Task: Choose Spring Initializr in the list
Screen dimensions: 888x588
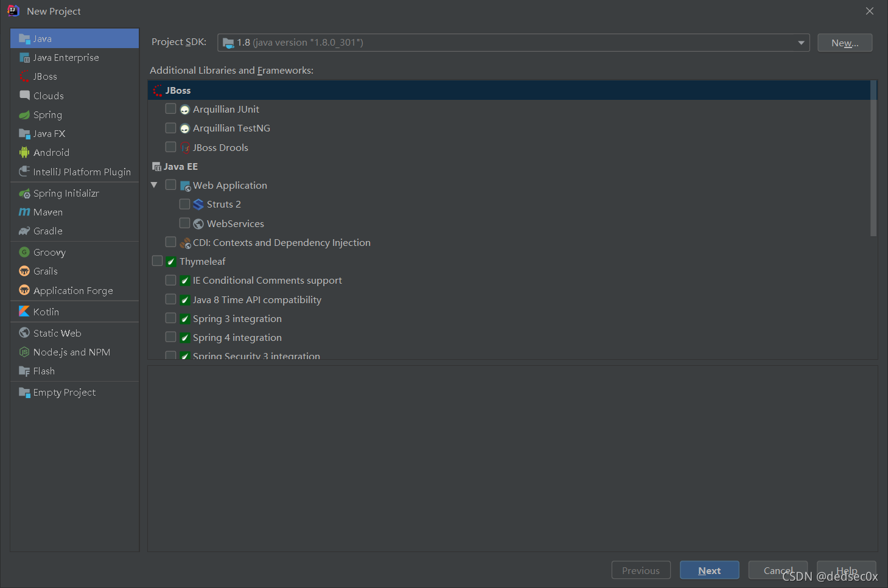Action: coord(66,194)
